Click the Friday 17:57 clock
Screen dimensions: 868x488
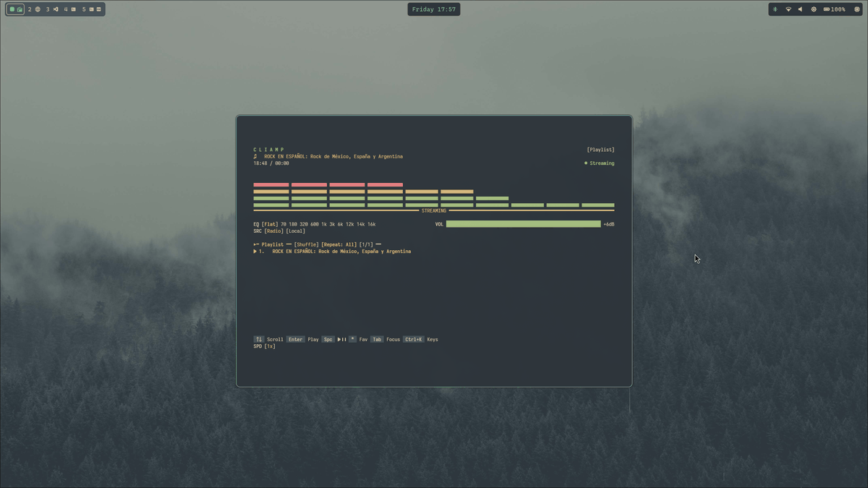click(x=434, y=9)
